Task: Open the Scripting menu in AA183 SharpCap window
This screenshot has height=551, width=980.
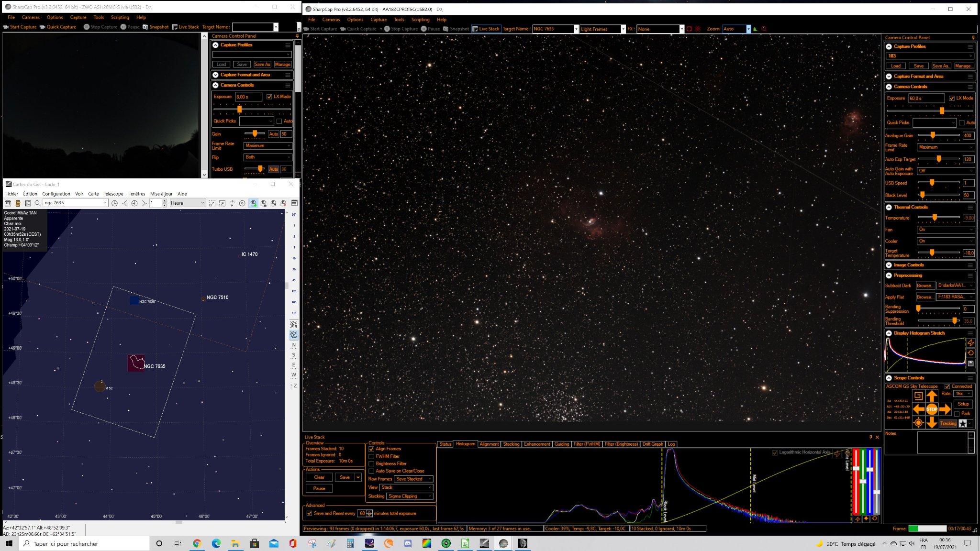Action: (420, 20)
